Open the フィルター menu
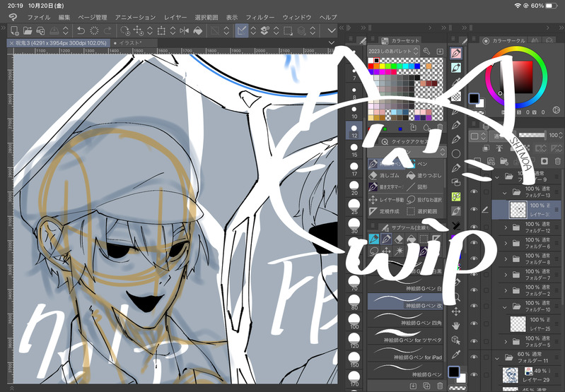This screenshot has width=565, height=392. click(x=260, y=17)
